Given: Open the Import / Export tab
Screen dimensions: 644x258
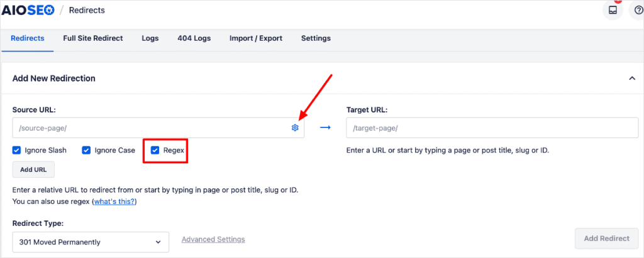Looking at the screenshot, I should pyautogui.click(x=256, y=38).
